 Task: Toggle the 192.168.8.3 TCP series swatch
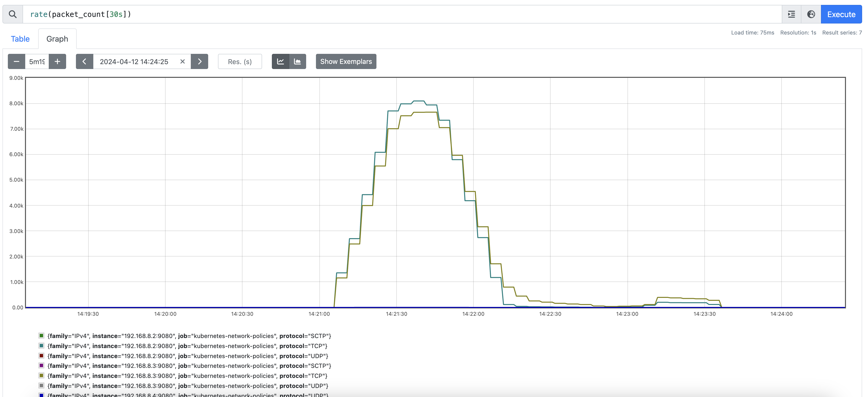point(41,375)
